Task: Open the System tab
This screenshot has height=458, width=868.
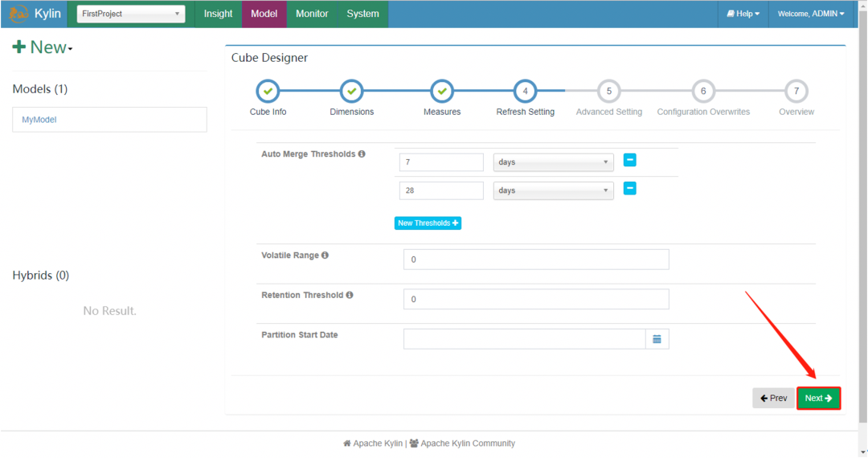Action: point(362,14)
